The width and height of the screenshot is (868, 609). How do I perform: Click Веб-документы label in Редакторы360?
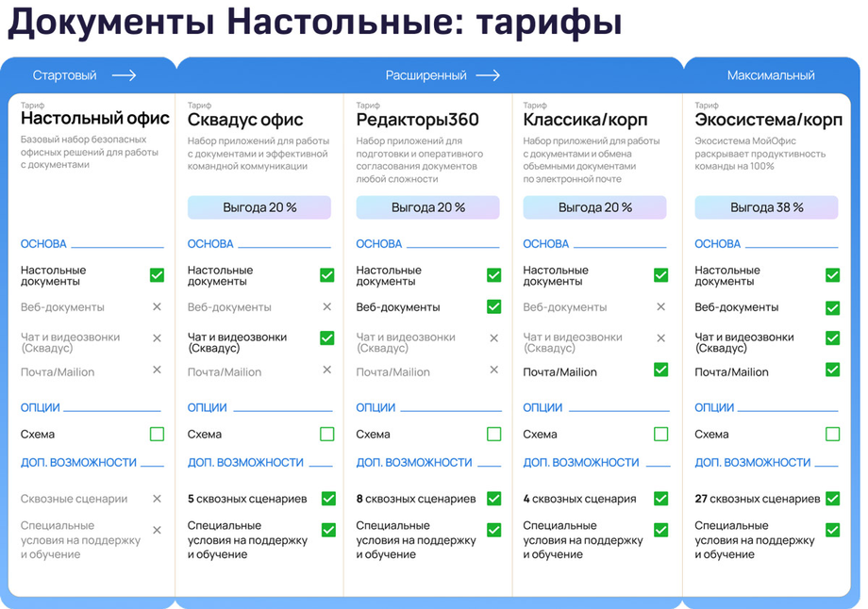[398, 307]
